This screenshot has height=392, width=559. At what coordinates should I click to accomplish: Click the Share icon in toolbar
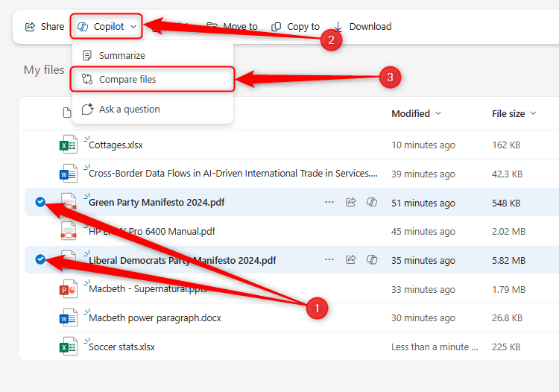click(x=31, y=27)
